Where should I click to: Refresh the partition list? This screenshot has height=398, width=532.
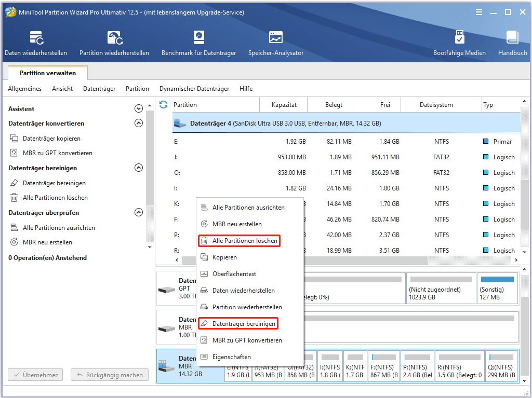(164, 105)
